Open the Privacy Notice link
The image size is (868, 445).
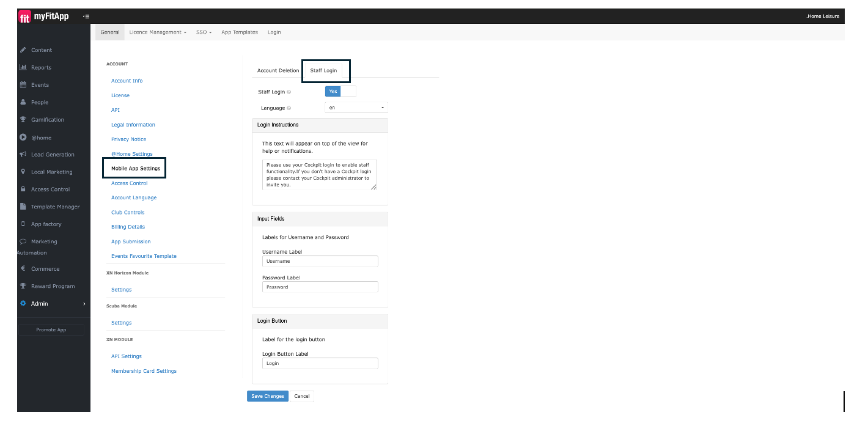tap(129, 139)
